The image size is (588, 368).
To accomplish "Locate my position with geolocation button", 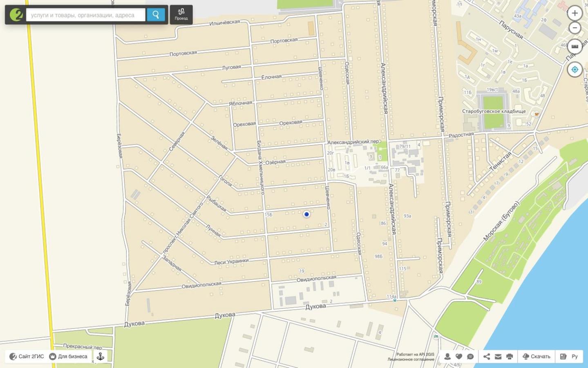I will click(x=575, y=70).
